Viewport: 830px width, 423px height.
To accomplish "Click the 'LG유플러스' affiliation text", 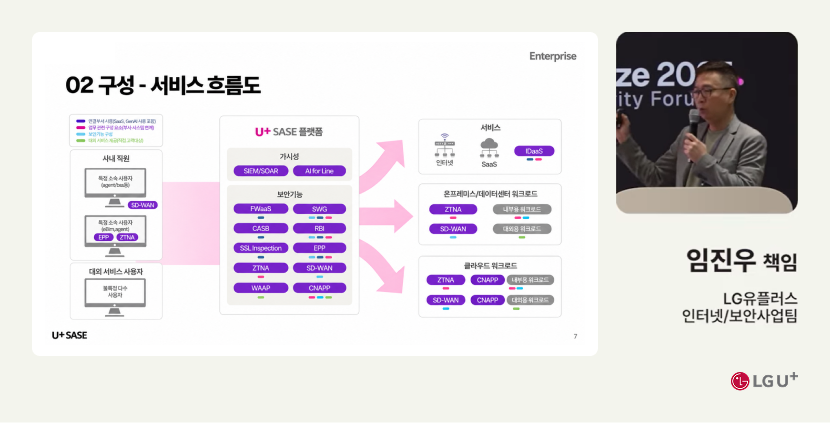I will (760, 298).
